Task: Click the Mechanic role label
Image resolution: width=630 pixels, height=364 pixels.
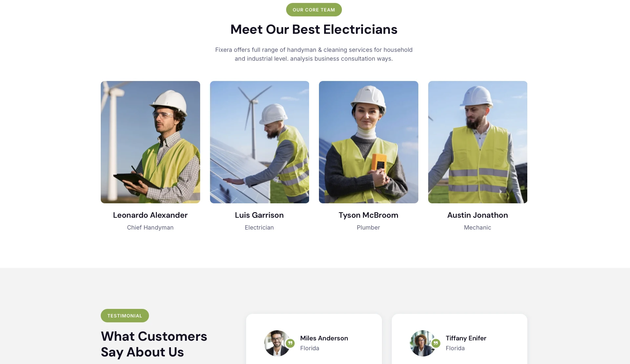Action: click(477, 228)
